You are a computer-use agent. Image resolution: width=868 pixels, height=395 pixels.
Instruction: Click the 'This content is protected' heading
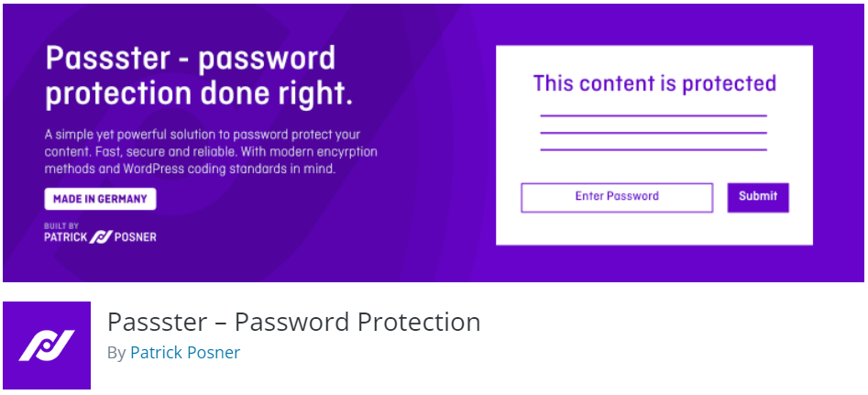(x=654, y=83)
